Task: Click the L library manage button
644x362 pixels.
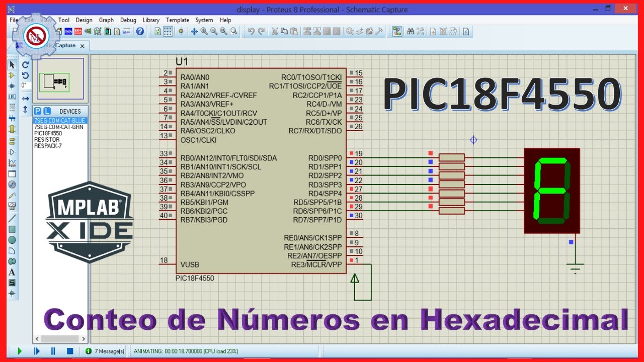Action: tap(46, 111)
